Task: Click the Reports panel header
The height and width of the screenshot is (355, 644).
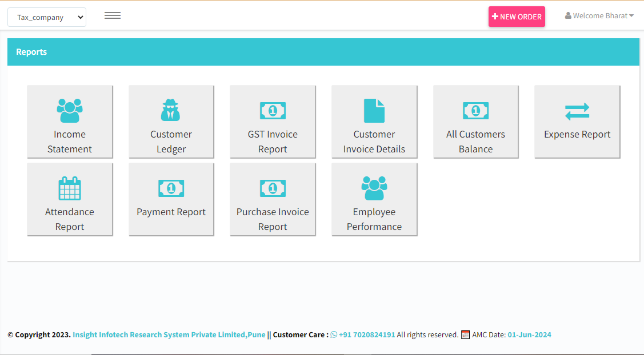Action: (x=323, y=52)
